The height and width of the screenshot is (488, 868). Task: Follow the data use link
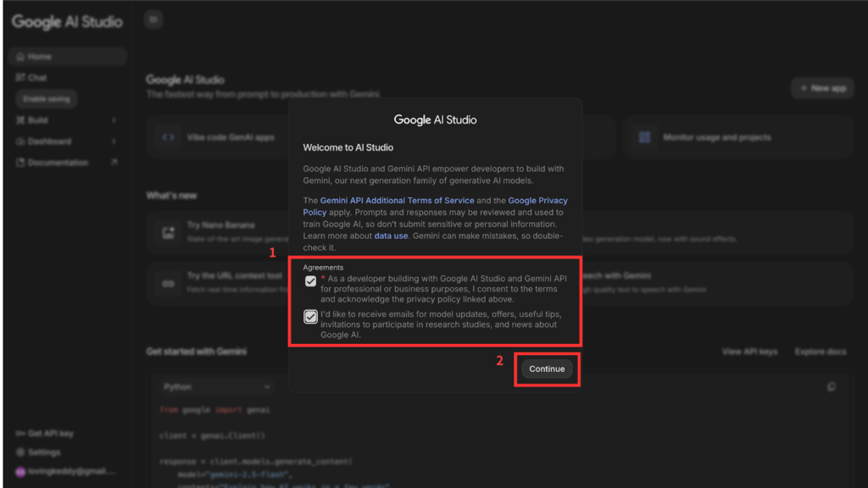[391, 236]
